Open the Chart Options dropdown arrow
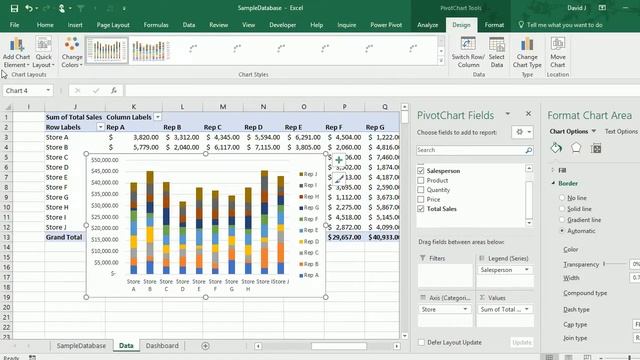The width and height of the screenshot is (640, 360). pos(594,131)
